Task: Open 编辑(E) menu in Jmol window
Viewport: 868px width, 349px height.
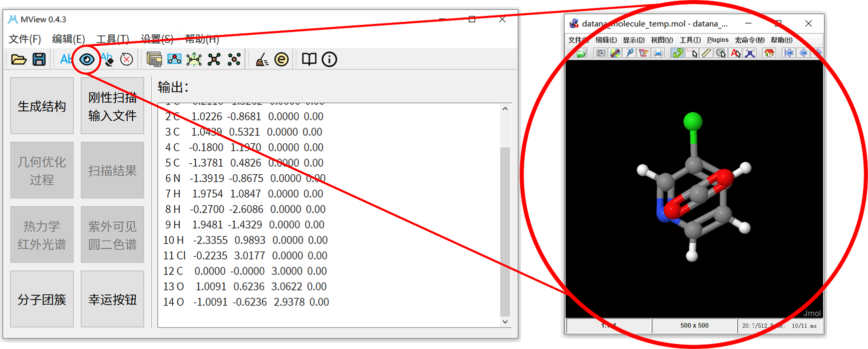Action: 606,40
